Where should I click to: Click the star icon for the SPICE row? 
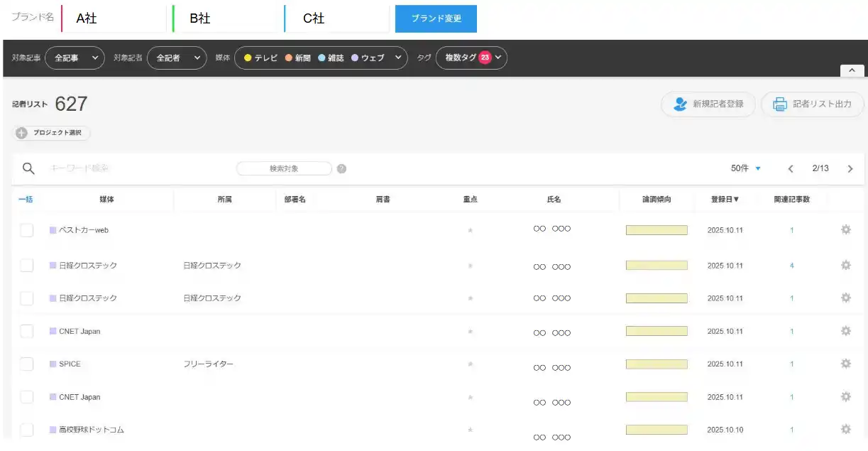(x=470, y=363)
